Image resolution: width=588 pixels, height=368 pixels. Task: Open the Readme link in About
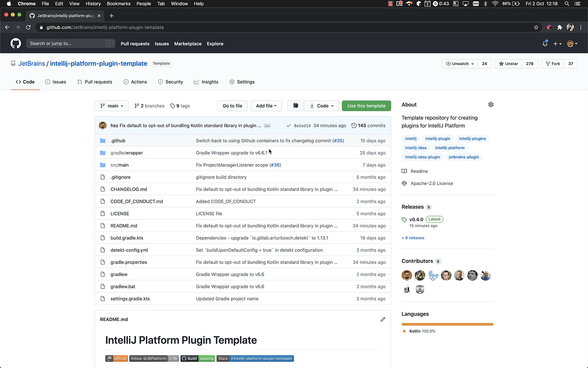(419, 171)
